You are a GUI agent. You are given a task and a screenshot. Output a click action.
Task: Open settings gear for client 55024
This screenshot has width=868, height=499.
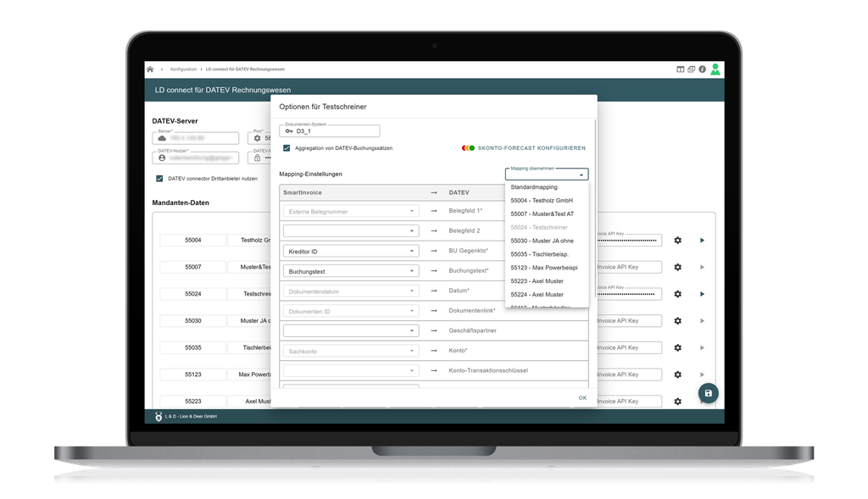click(x=677, y=294)
